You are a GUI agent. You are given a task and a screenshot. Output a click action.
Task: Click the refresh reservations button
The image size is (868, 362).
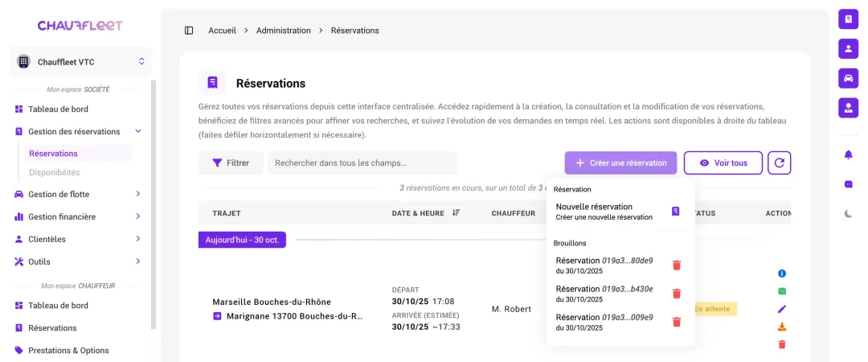click(x=780, y=163)
